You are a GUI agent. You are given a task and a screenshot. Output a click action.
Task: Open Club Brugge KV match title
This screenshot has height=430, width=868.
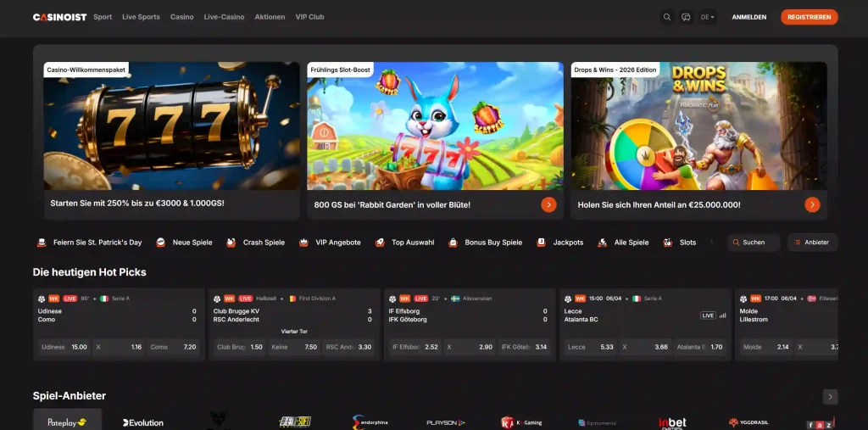tap(236, 311)
